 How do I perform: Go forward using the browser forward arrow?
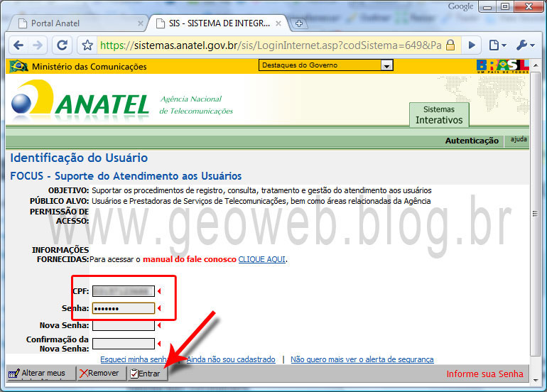click(38, 45)
